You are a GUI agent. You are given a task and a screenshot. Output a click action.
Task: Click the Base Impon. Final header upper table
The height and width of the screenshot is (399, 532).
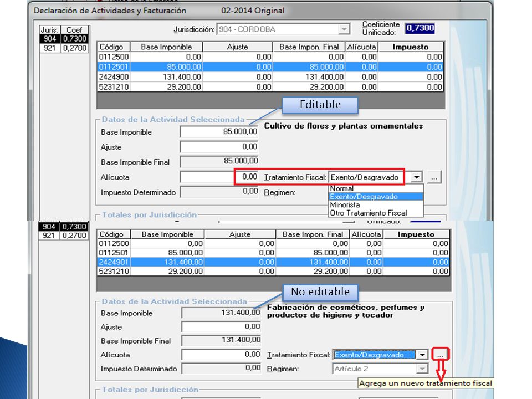(309, 47)
